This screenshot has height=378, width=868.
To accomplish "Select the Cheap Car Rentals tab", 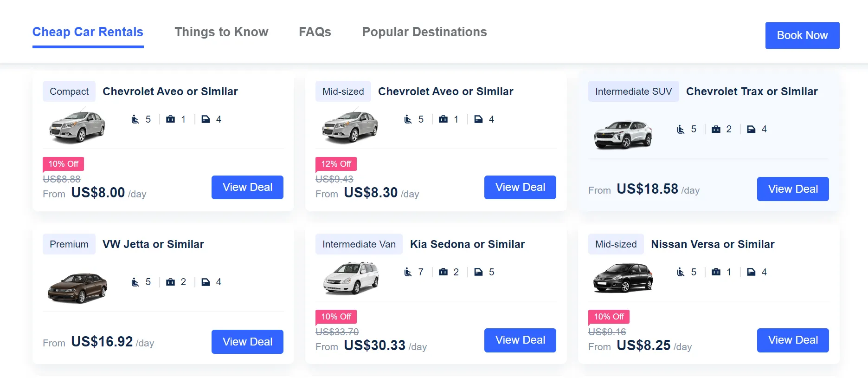I will point(88,32).
